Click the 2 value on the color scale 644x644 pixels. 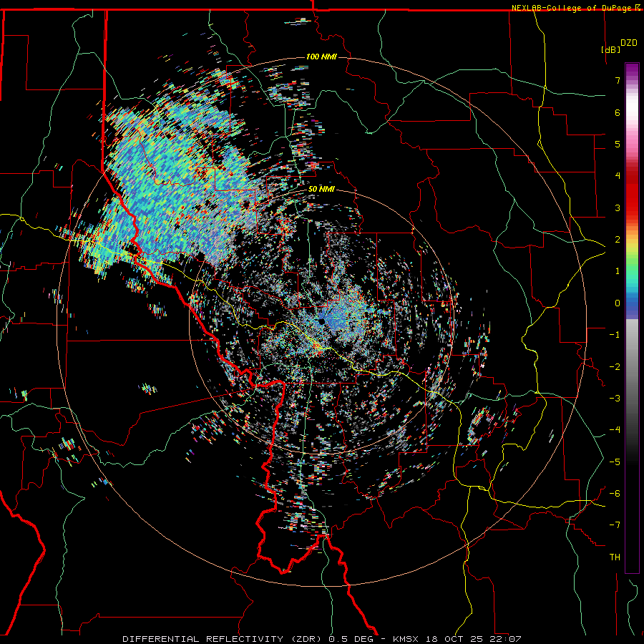coord(618,240)
